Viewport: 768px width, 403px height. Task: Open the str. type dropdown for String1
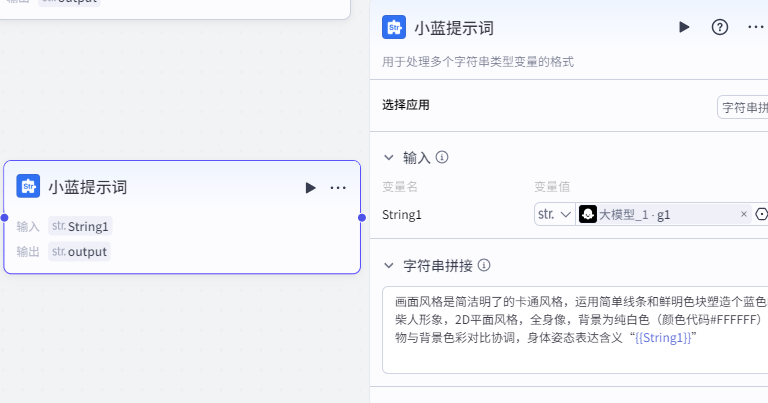point(554,214)
